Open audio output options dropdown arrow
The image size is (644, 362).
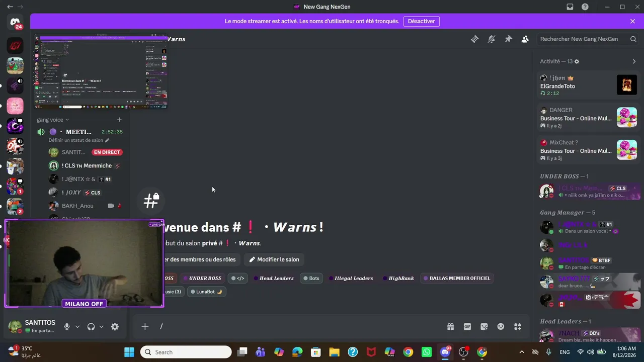click(101, 327)
